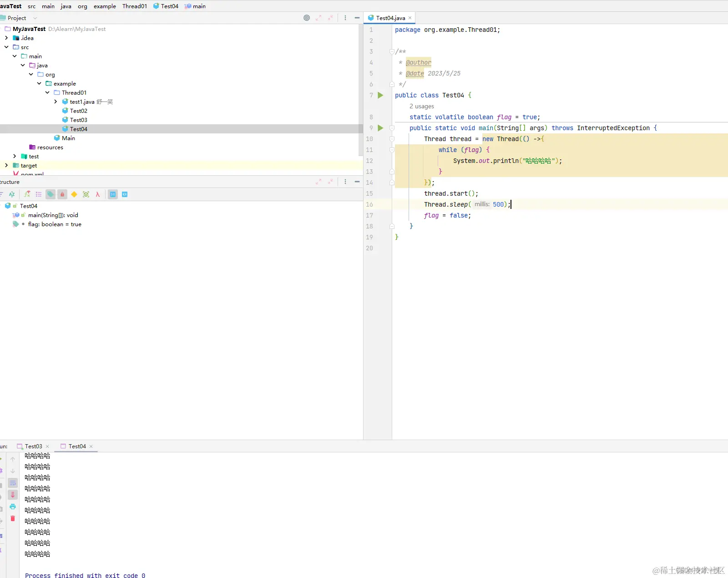Click the example breadcrumb in navigation bar
728x578 pixels.
[105, 6]
